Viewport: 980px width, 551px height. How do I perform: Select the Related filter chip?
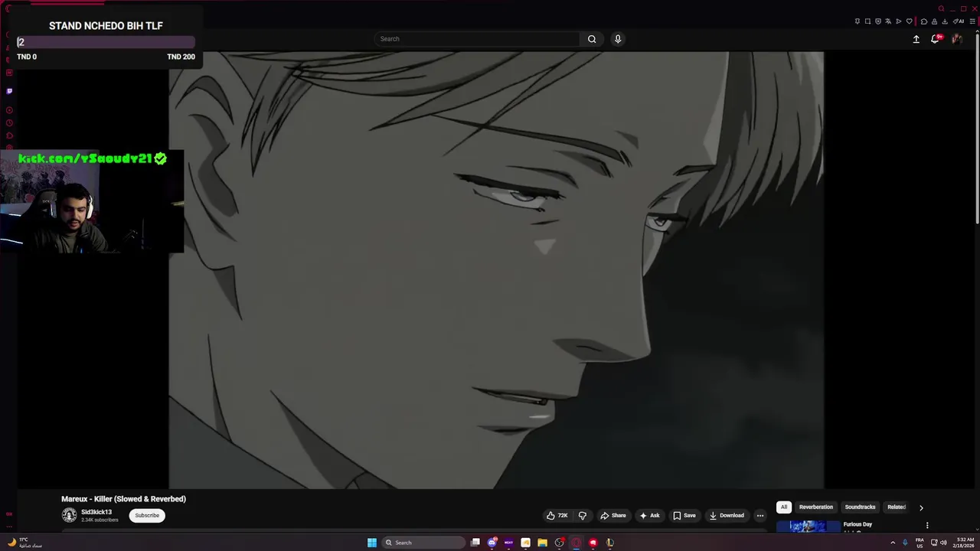pyautogui.click(x=897, y=507)
